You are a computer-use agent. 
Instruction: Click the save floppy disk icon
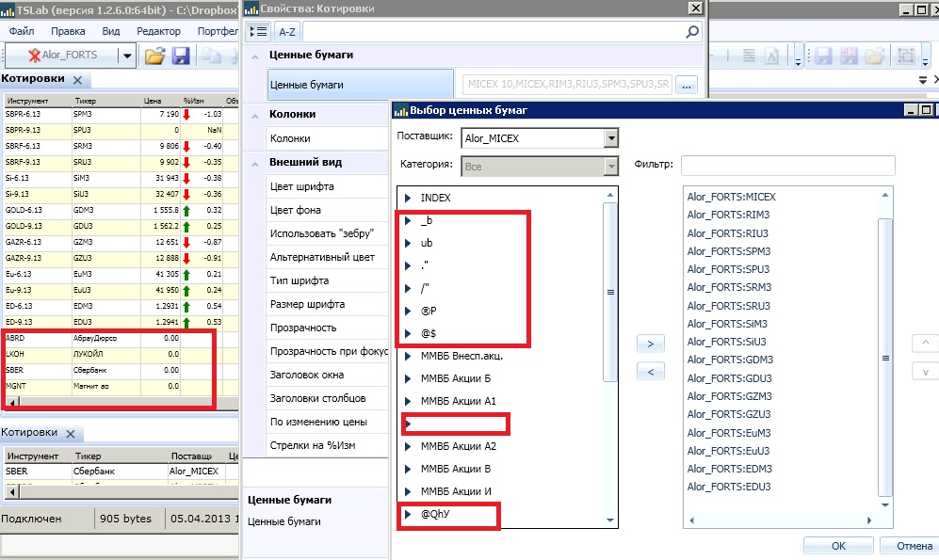[180, 56]
